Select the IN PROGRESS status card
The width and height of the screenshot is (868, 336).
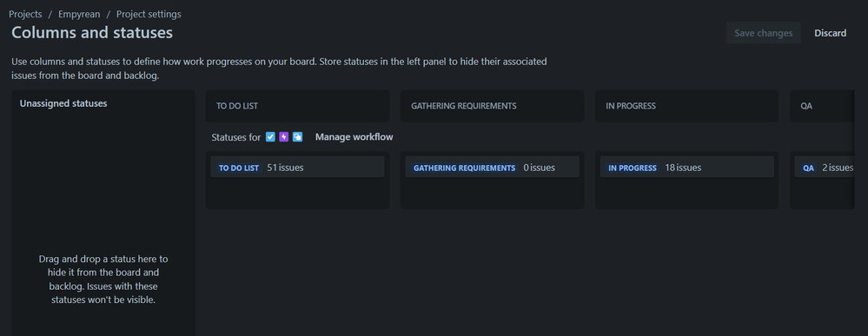[687, 167]
